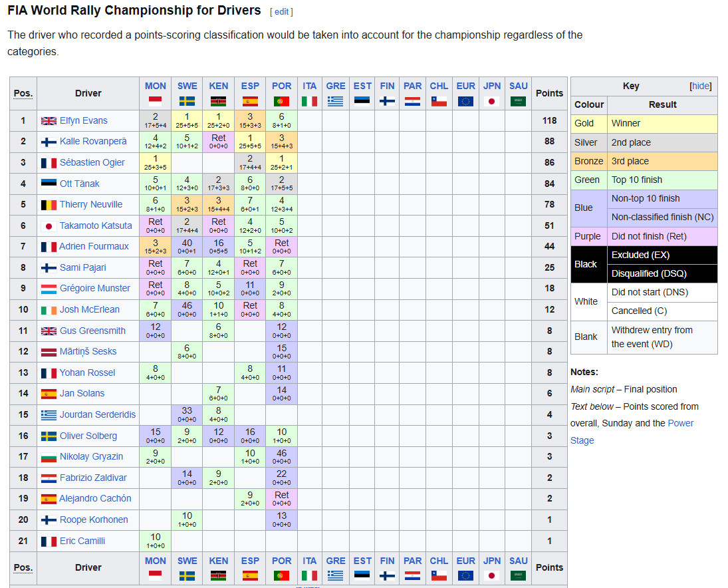Open the MON rally link in top header

point(155,86)
